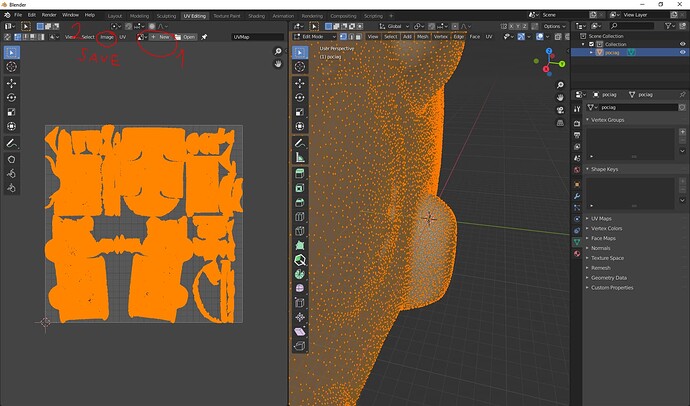Image resolution: width=690 pixels, height=406 pixels.
Task: Hide the pociag object in outliner
Action: pos(682,52)
